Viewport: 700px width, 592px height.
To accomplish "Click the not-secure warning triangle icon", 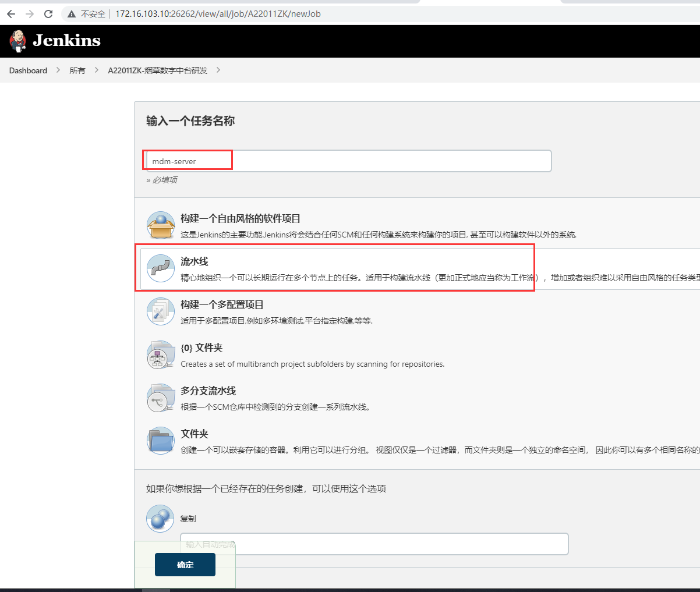I will [x=72, y=14].
